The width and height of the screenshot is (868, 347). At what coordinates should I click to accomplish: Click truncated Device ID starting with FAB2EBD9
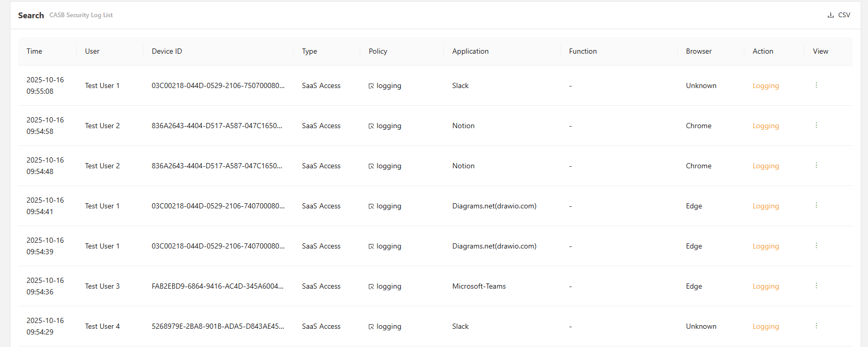click(x=217, y=287)
